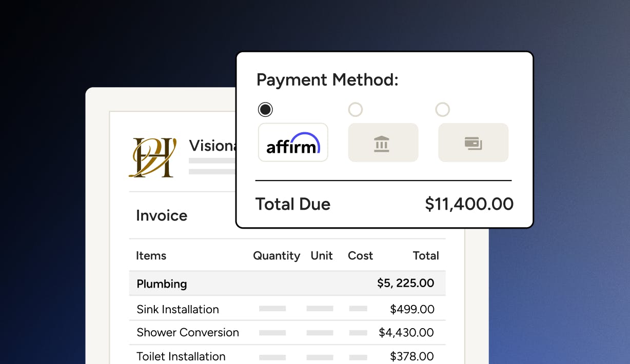
Task: Click the Total Due label
Action: (x=293, y=204)
